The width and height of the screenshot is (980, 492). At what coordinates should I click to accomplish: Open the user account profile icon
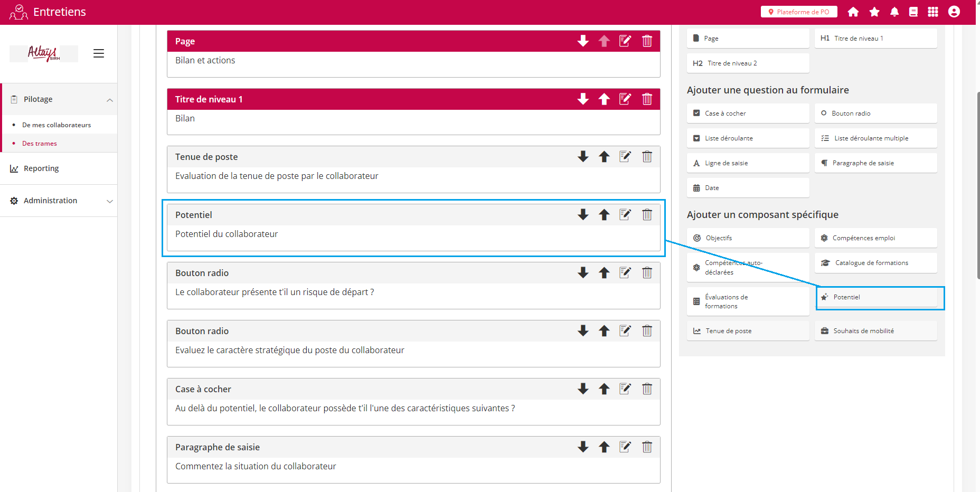coord(954,12)
